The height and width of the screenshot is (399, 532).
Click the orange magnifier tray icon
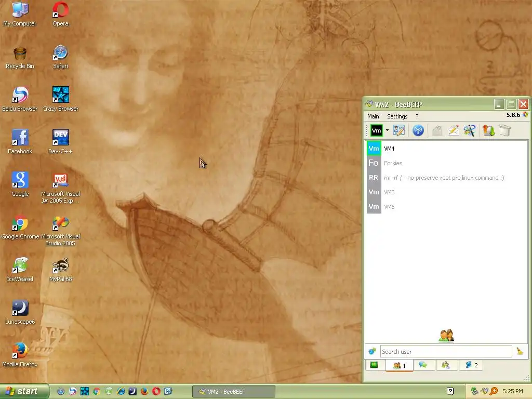point(494,391)
